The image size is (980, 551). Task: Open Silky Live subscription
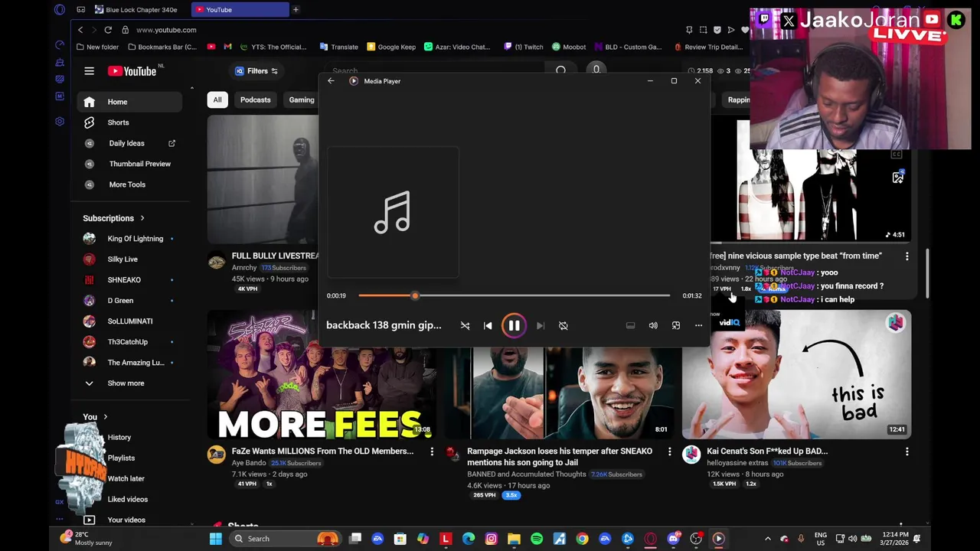click(130, 259)
